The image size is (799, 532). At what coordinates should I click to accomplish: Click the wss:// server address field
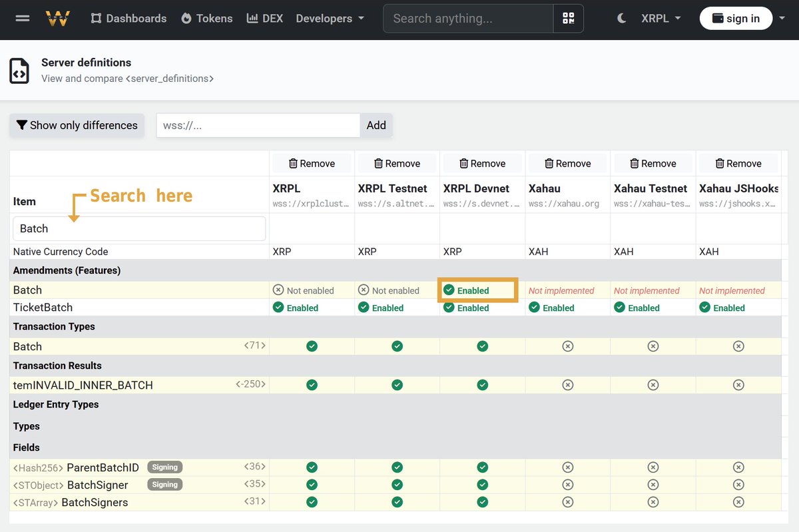click(x=258, y=125)
